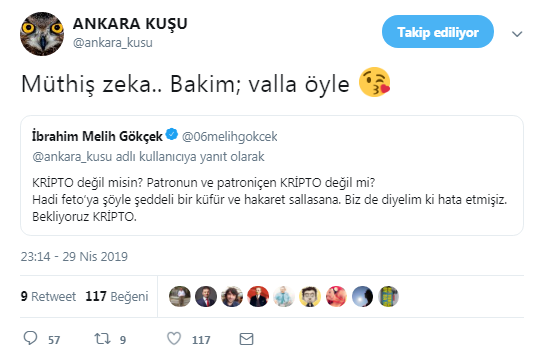
Task: Open İbrahim Melih Gökçek's profile
Action: 97,136
